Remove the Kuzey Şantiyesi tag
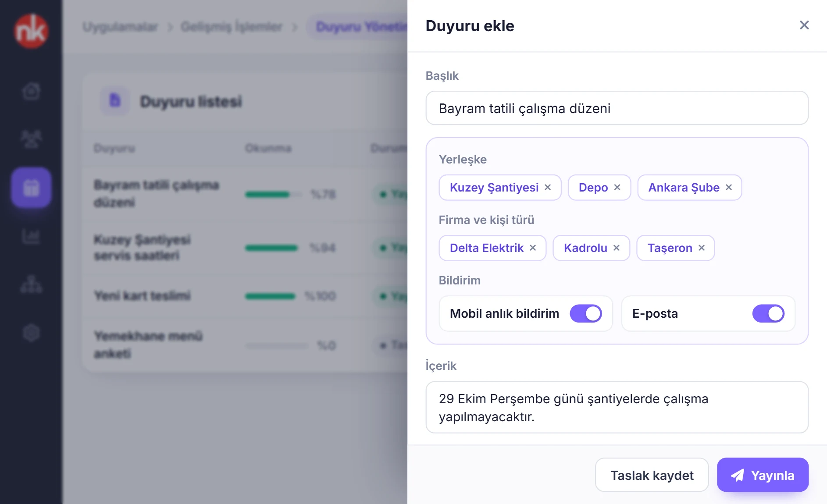Viewport: 827px width, 504px height. click(548, 187)
